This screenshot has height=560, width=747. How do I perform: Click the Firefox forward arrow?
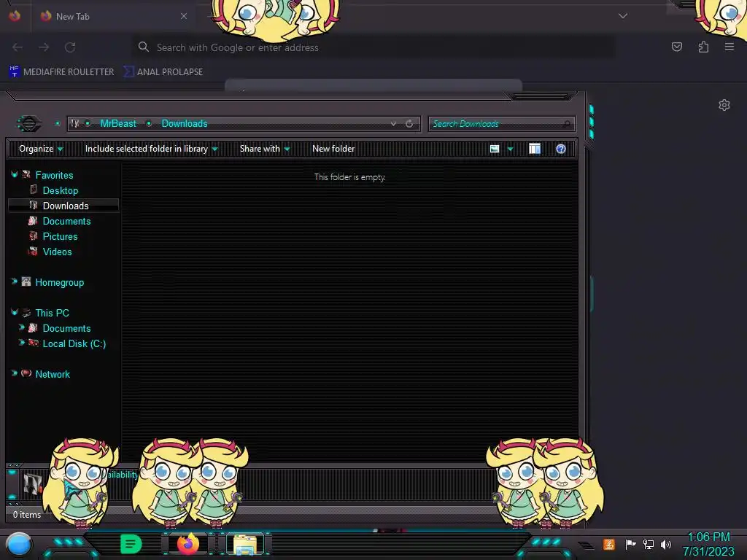(x=44, y=47)
